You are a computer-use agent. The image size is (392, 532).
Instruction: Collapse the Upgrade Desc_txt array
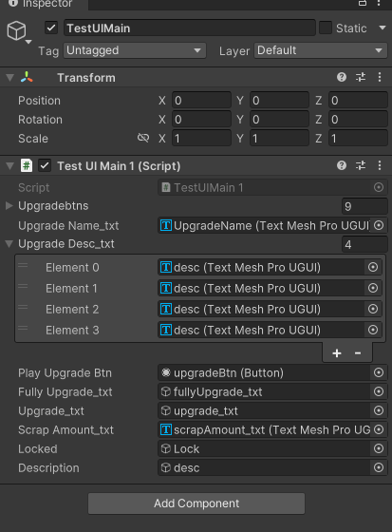[x=9, y=243]
